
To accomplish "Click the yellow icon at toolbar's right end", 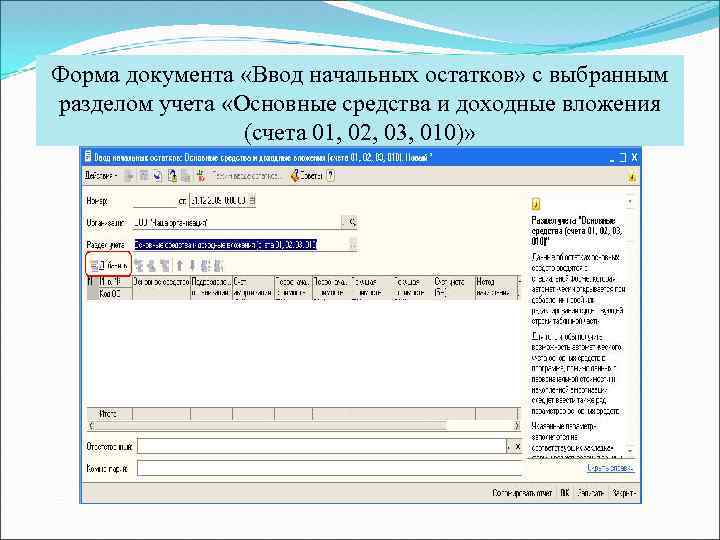I will (632, 176).
